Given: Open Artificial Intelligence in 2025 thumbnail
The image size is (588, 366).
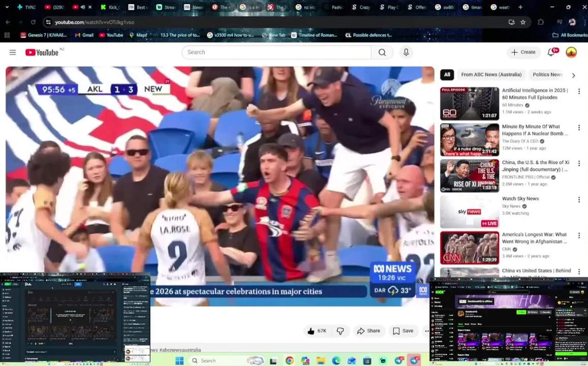Looking at the screenshot, I should coord(470,104).
